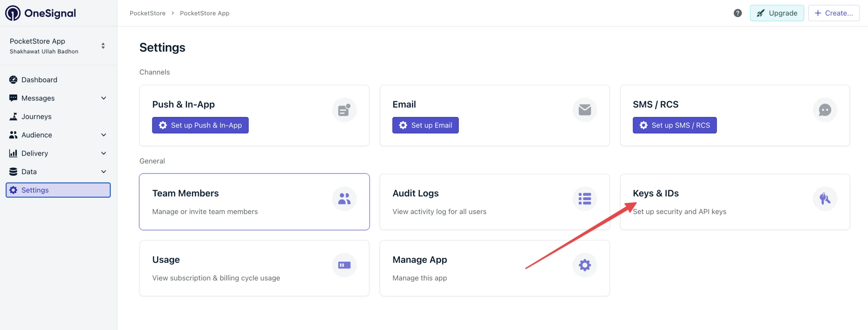Click the Delivery chart icon in sidebar
Screen dimensions: 868x330
(x=13, y=153)
